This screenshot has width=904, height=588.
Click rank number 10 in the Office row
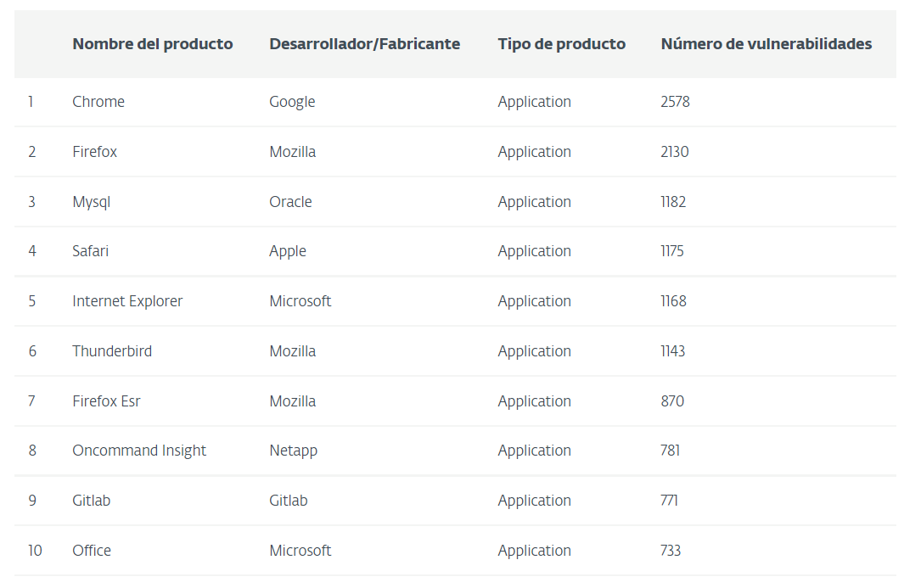click(x=35, y=551)
